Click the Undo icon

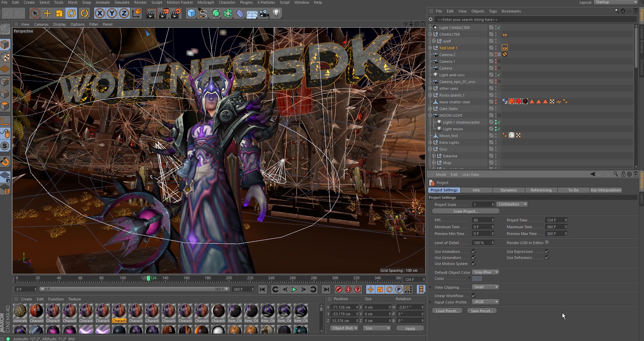pos(8,14)
